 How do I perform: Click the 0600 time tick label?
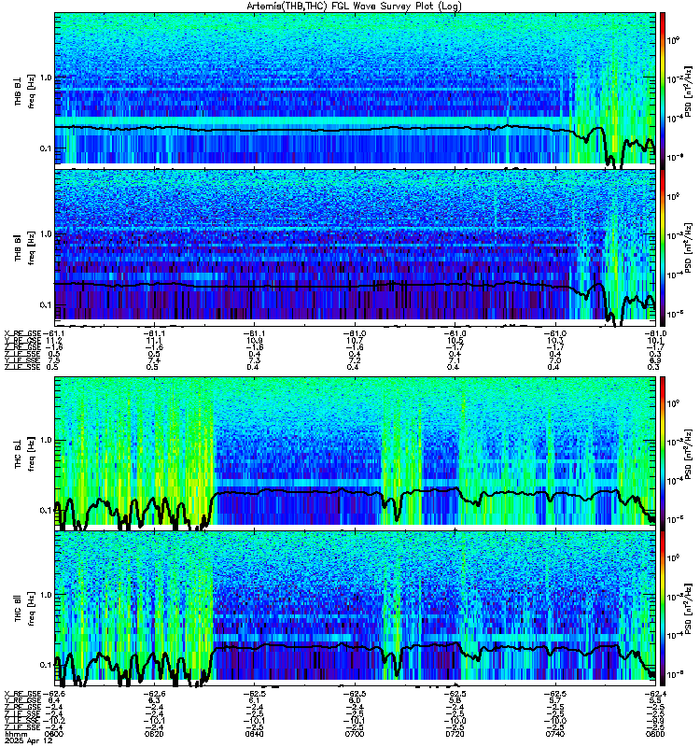tap(54, 734)
